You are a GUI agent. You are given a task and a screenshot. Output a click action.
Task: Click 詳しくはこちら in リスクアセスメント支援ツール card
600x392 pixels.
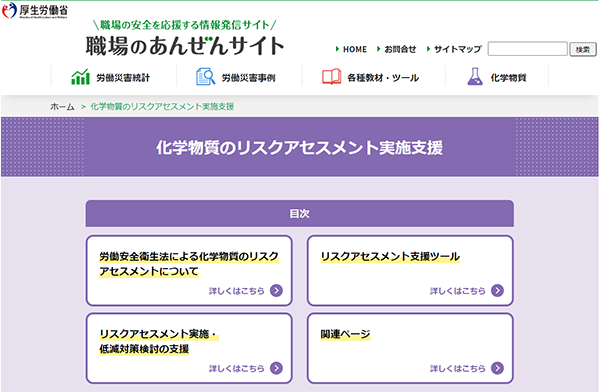pyautogui.click(x=458, y=291)
